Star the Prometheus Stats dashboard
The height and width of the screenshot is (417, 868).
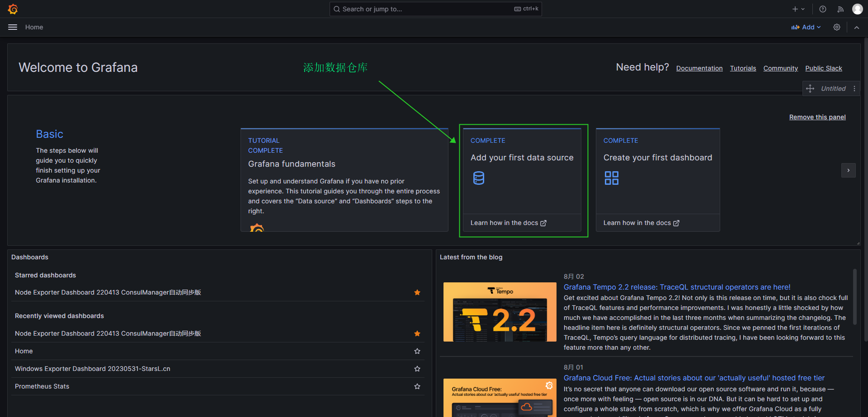tap(417, 386)
